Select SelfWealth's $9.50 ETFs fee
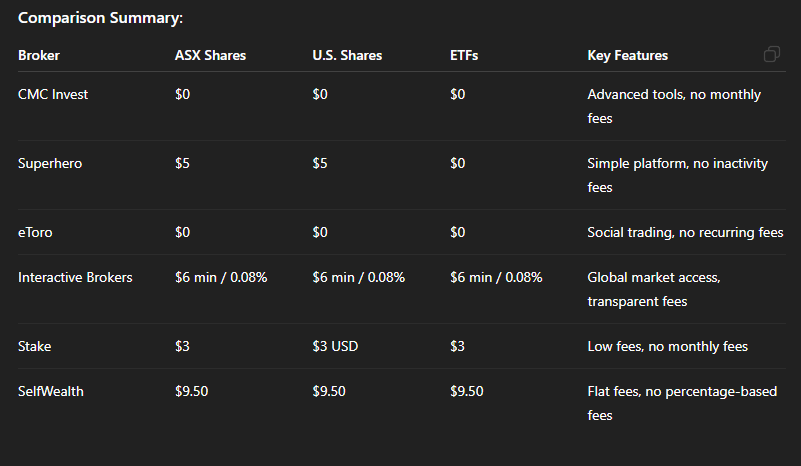The image size is (801, 466). [467, 392]
